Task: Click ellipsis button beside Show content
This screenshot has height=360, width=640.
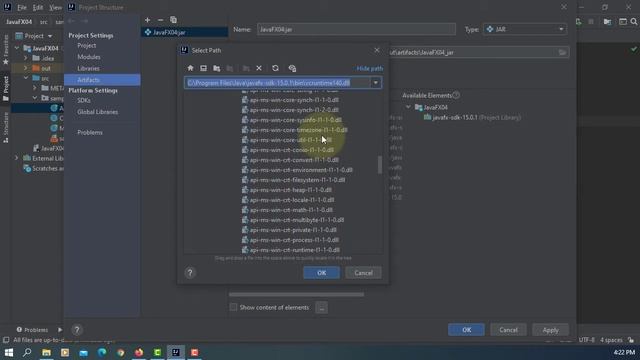Action: (321, 308)
